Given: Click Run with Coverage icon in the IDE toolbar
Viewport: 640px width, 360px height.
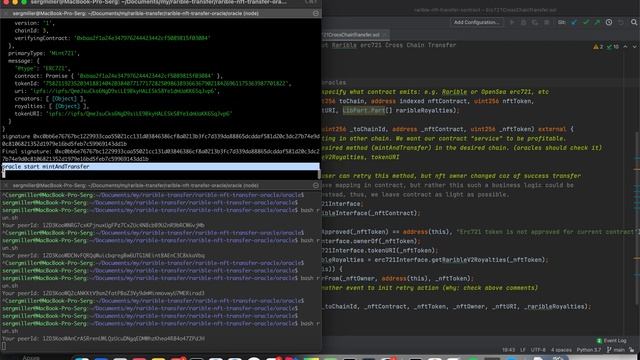Looking at the screenshot, I should point(535,22).
